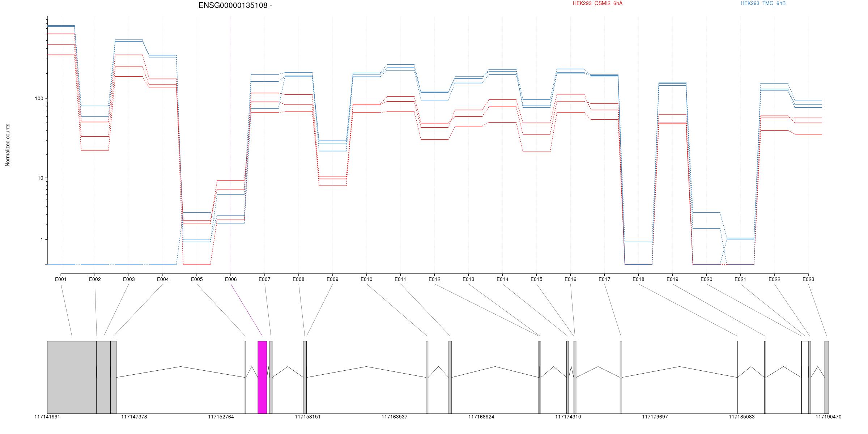Click exon label E003
Screen dimensions: 868x434
[x=129, y=279]
